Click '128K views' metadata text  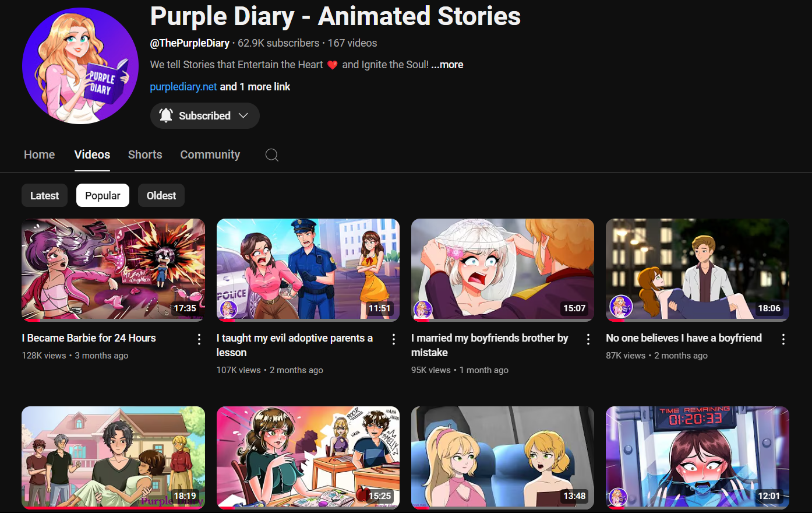coord(44,356)
